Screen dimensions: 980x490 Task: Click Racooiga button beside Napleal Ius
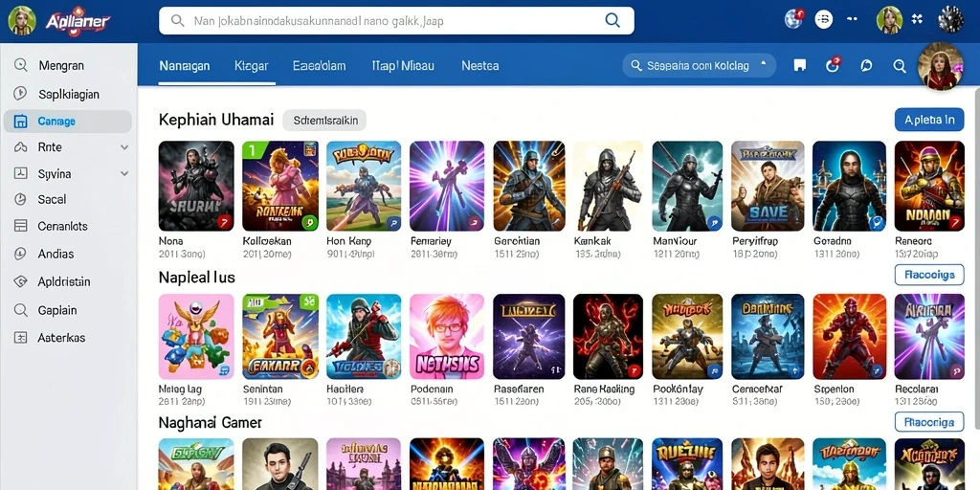pyautogui.click(x=929, y=275)
